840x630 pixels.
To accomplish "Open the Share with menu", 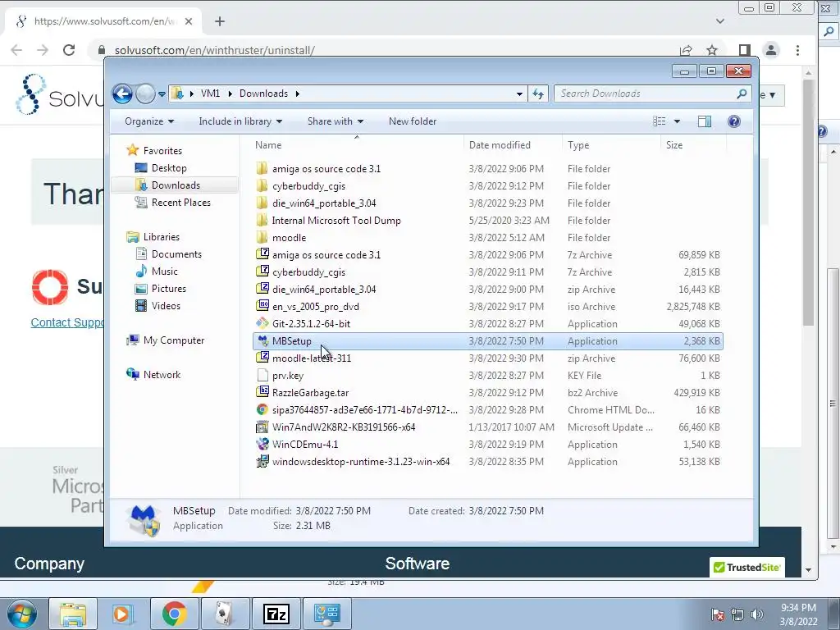I will (336, 121).
